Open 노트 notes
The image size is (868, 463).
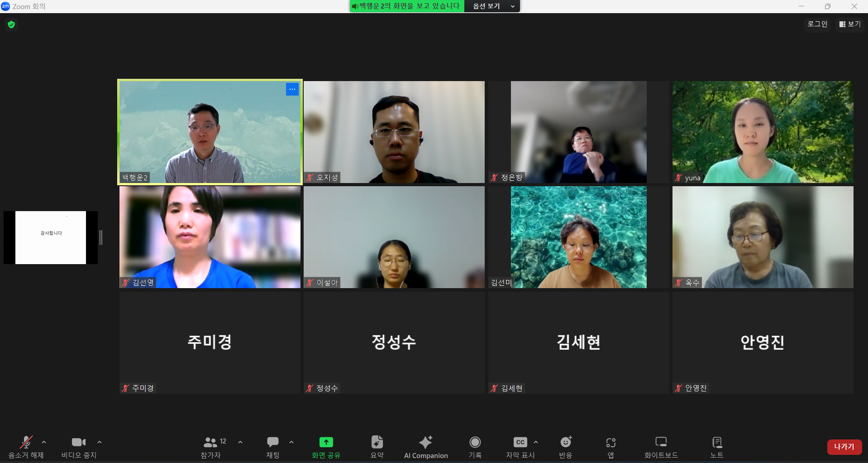tap(717, 447)
